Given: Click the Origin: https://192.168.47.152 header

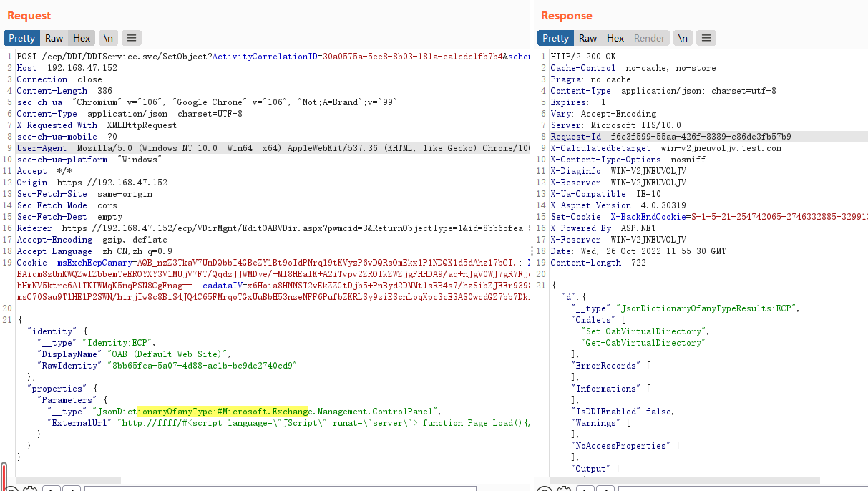Looking at the screenshot, I should 92,183.
